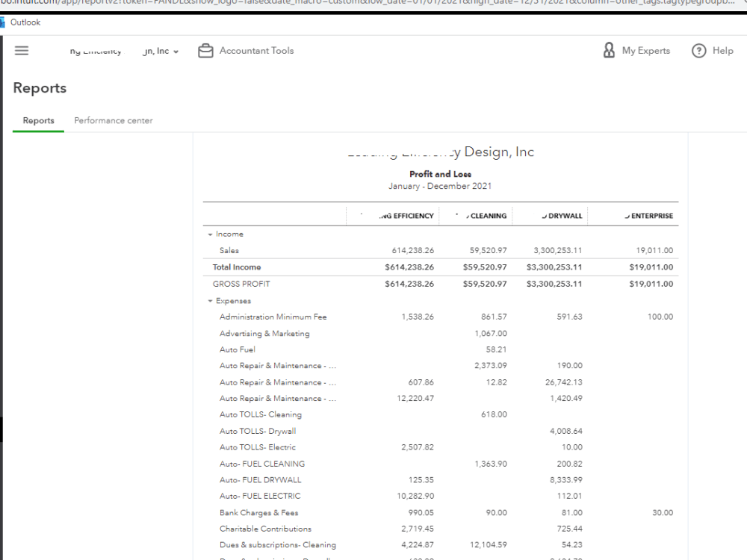
Task: Click Auto Repair value 2,373.09
Action: pos(491,366)
